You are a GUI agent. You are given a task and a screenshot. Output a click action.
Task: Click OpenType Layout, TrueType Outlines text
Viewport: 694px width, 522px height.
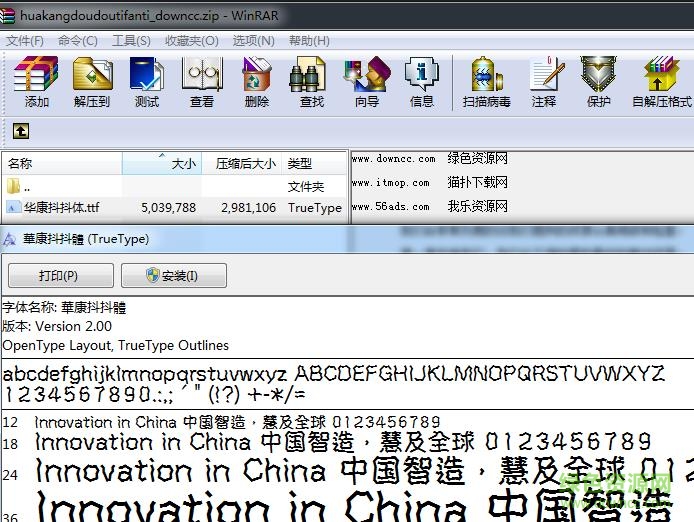[x=116, y=345]
